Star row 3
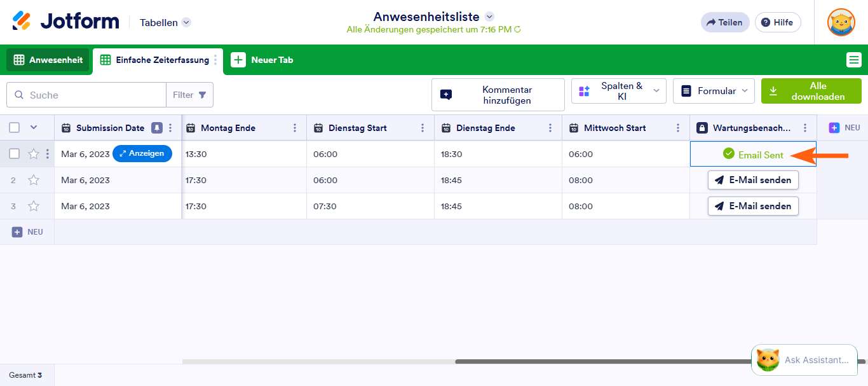The image size is (868, 386). pyautogui.click(x=34, y=206)
